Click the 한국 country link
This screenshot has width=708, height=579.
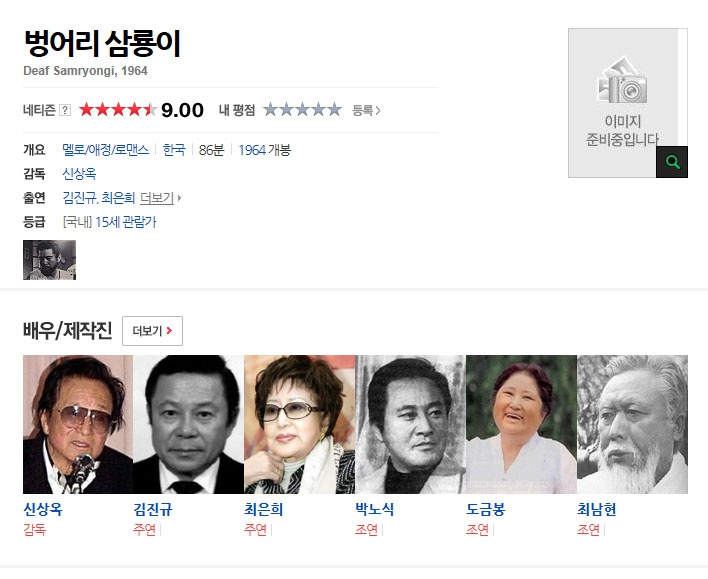coord(174,150)
